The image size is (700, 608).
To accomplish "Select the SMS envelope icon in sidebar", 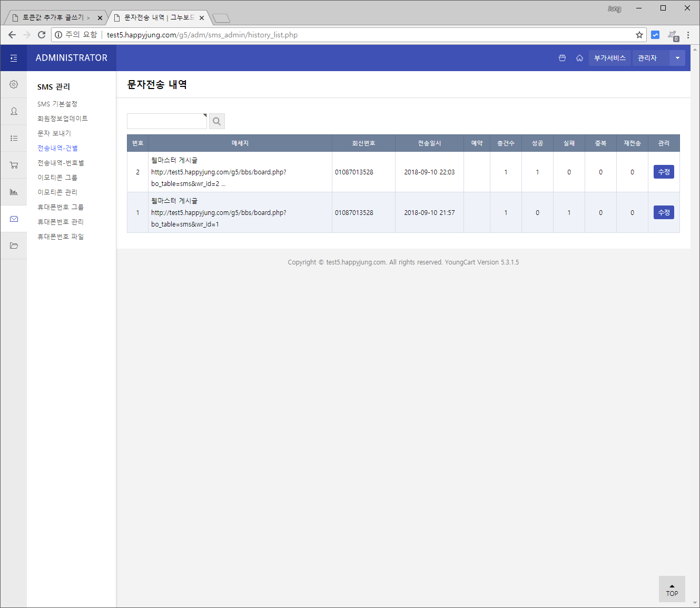I will 14,219.
